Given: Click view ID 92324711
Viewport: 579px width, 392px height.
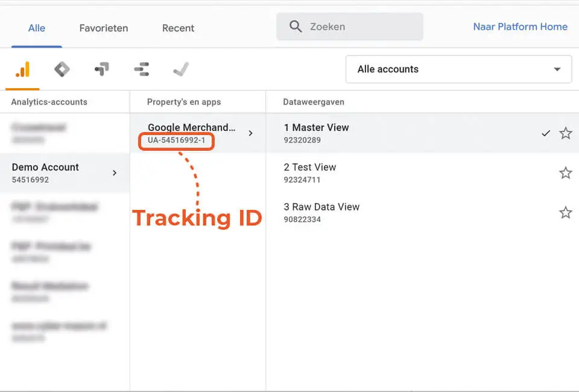Looking at the screenshot, I should click(302, 180).
